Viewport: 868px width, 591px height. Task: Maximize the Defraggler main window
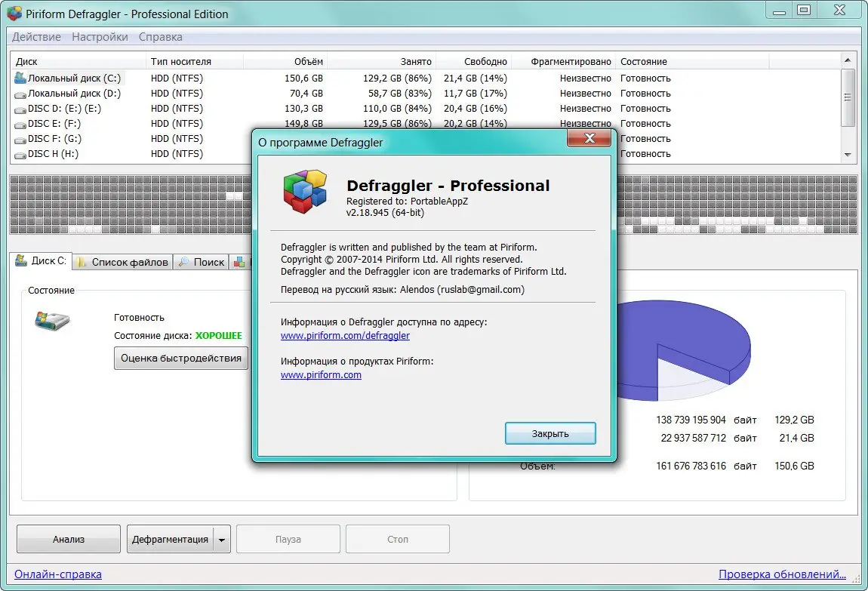pos(805,10)
